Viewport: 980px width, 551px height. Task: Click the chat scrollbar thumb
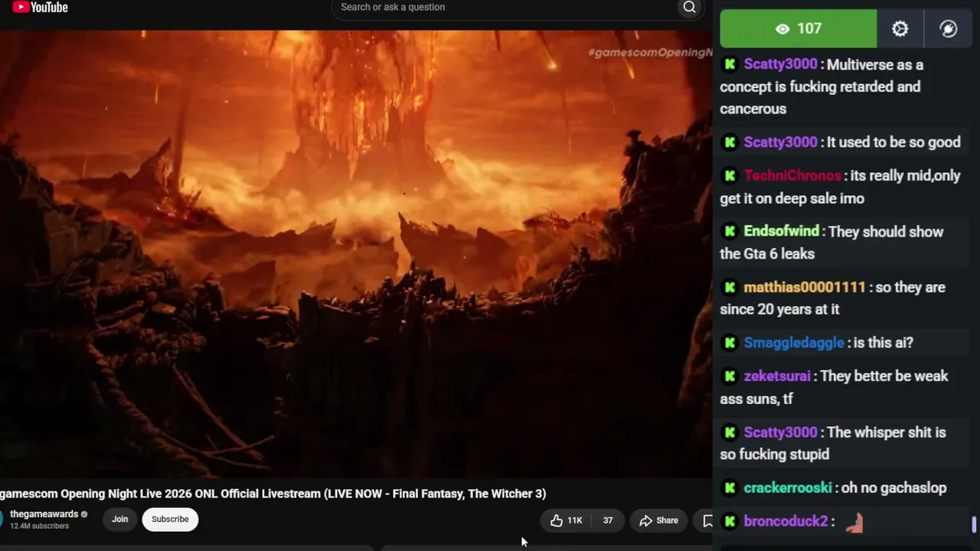pos(974,524)
